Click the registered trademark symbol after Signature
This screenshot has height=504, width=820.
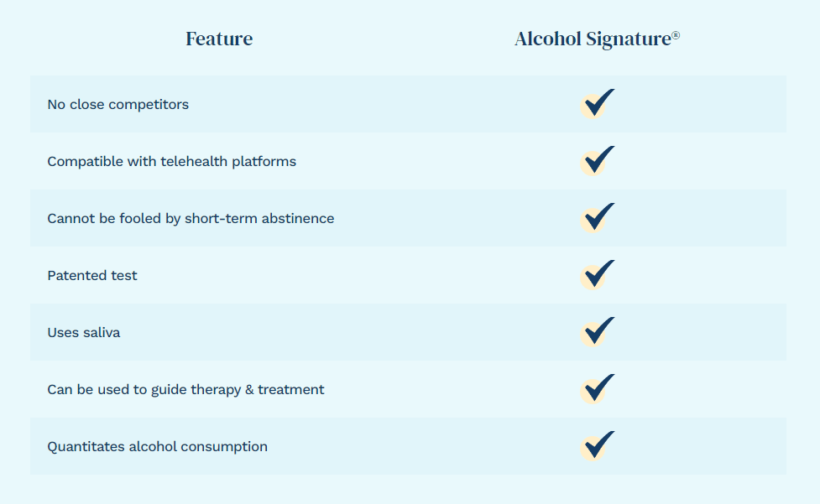point(676,34)
